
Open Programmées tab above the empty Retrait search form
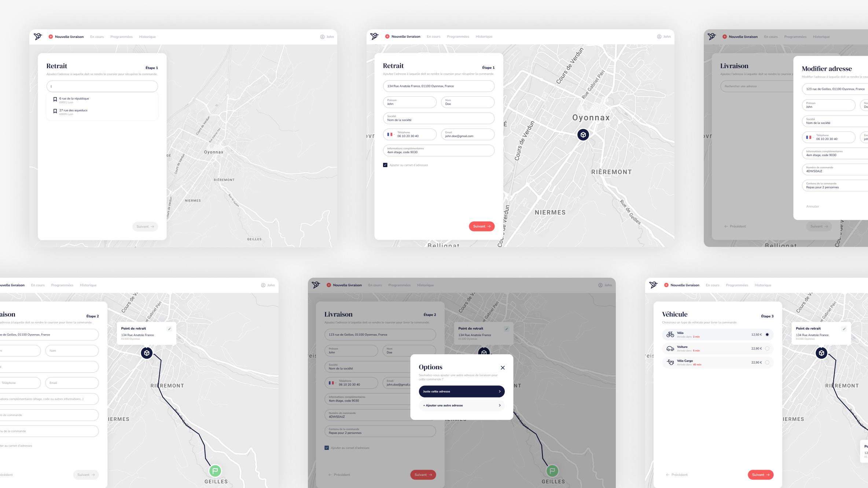pyautogui.click(x=121, y=37)
